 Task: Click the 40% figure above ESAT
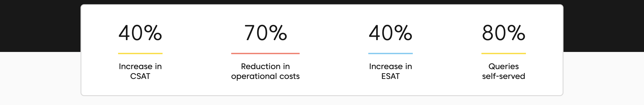(390, 33)
